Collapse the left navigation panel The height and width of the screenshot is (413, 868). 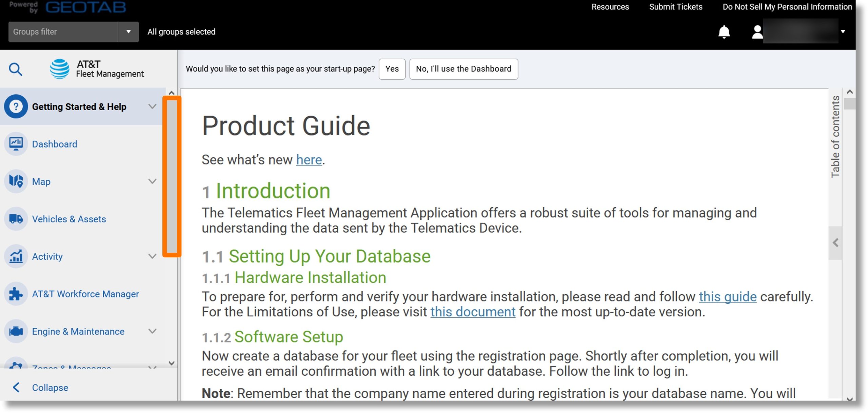pos(49,388)
